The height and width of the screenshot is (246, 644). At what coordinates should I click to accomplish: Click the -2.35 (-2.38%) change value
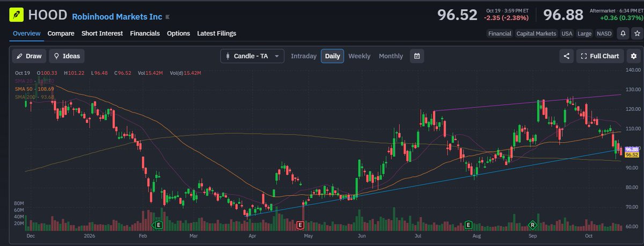506,18
